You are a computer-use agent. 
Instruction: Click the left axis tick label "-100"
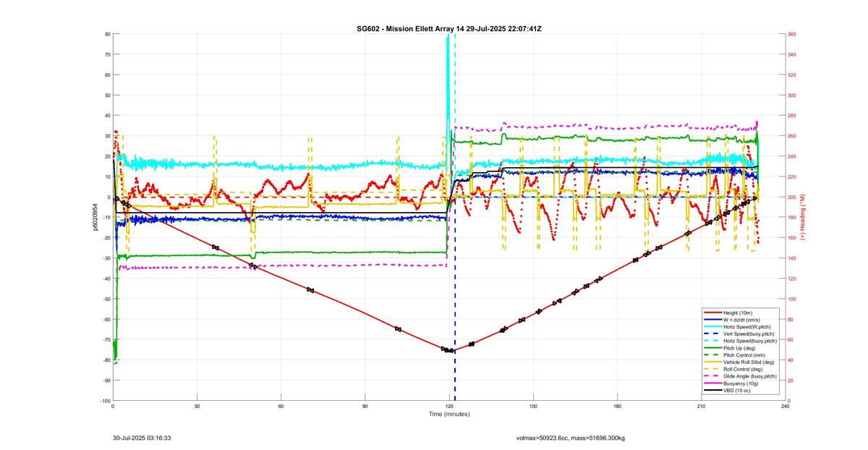click(x=105, y=401)
